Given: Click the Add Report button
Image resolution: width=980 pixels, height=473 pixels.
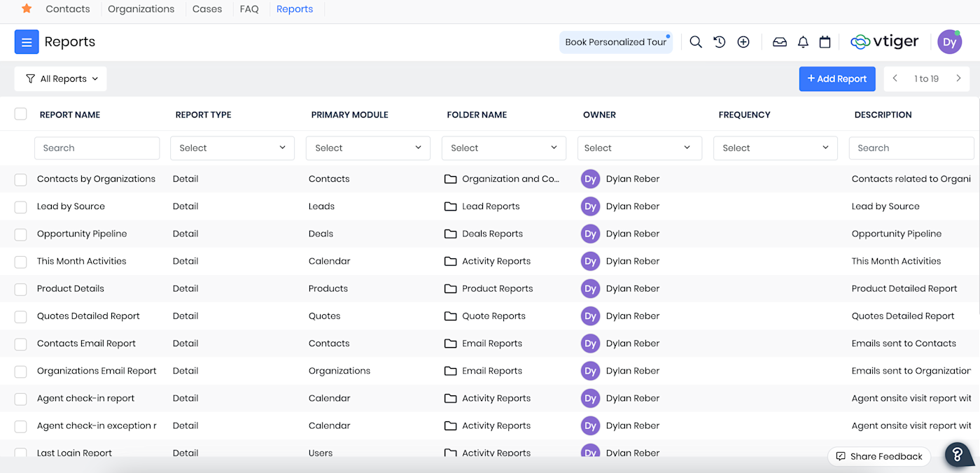Looking at the screenshot, I should [837, 79].
